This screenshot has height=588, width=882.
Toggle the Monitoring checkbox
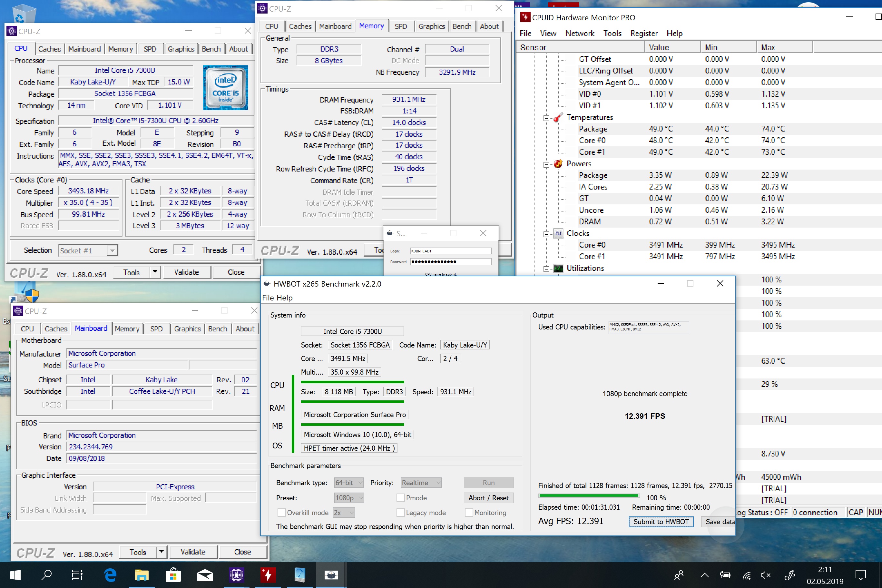point(469,513)
